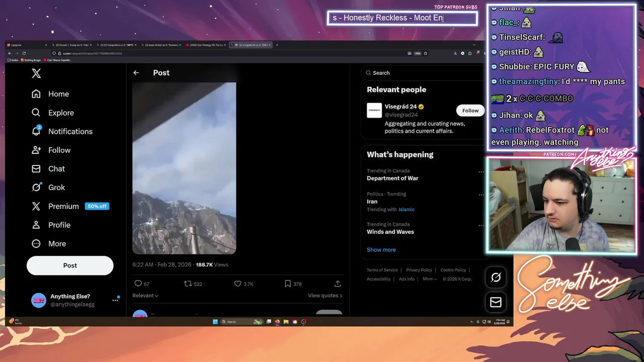Open a new browser tab

pos(277,45)
